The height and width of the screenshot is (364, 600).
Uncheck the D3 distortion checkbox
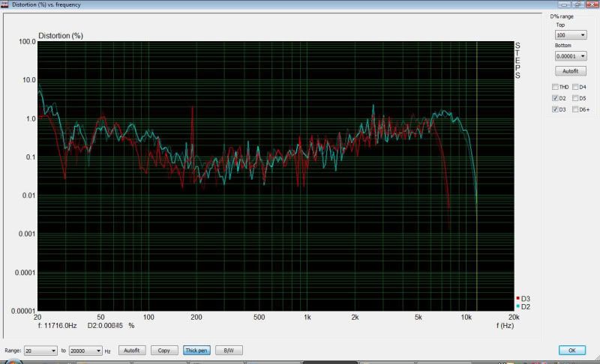pos(554,109)
